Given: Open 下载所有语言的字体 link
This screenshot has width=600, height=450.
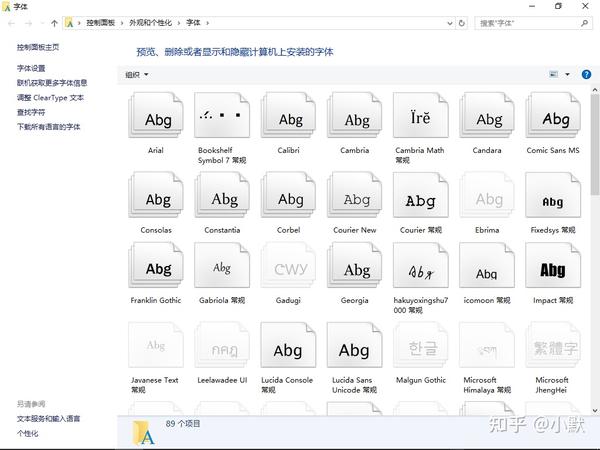Looking at the screenshot, I should coord(49,127).
